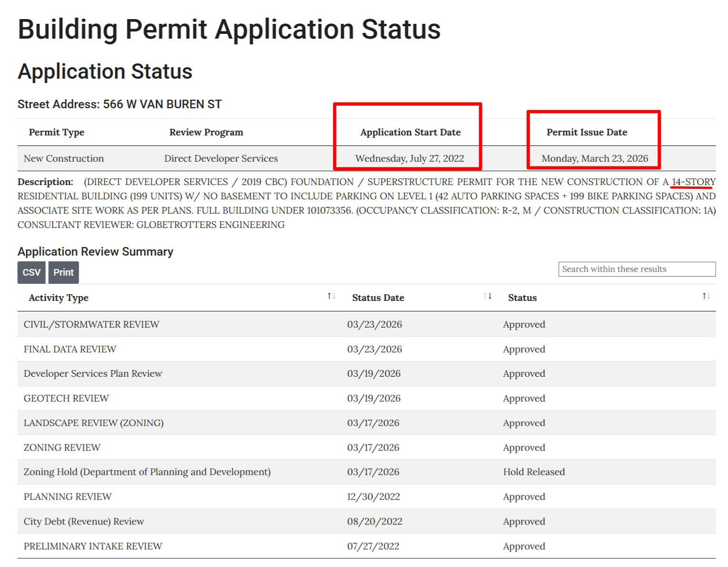This screenshot has width=728, height=567.
Task: Click the Application Start Date header cell
Action: click(410, 132)
